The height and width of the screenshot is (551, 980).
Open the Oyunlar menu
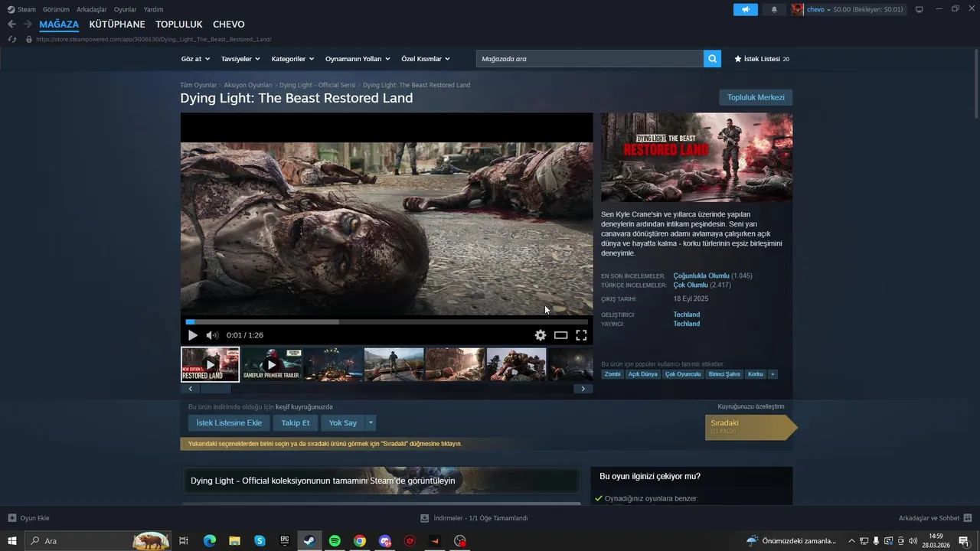tap(126, 9)
